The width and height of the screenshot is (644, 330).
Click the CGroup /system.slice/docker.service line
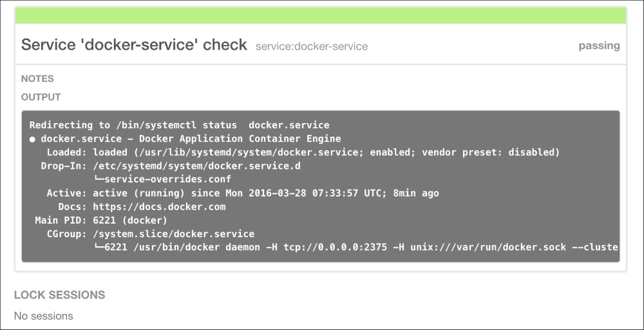[x=151, y=234]
